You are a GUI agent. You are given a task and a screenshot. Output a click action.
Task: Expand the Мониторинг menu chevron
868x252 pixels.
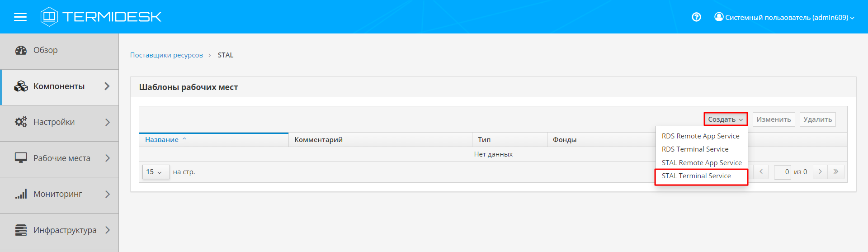click(x=107, y=194)
